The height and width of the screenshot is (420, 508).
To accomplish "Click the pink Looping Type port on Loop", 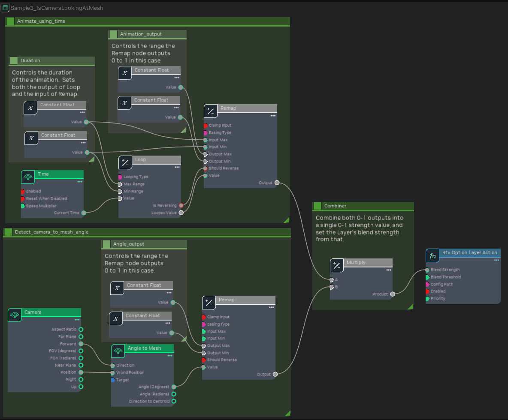I will [x=121, y=177].
